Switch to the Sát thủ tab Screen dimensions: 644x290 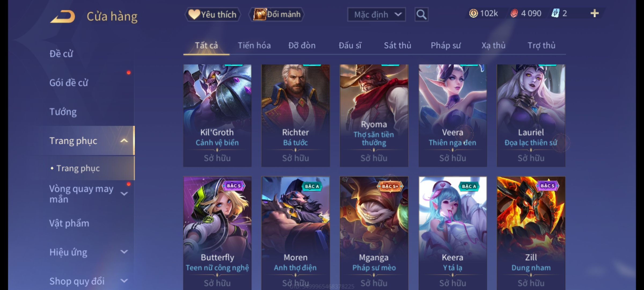(397, 45)
